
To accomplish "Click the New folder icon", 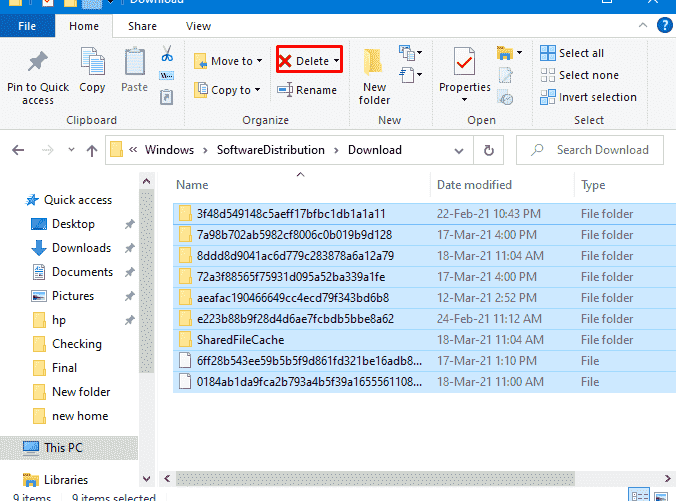I will coord(373,63).
